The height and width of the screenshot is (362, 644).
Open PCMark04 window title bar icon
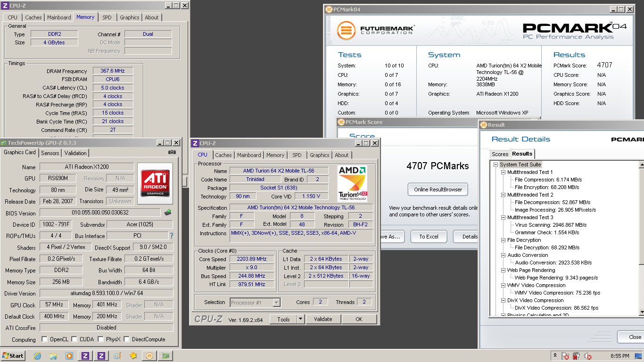tap(328, 9)
